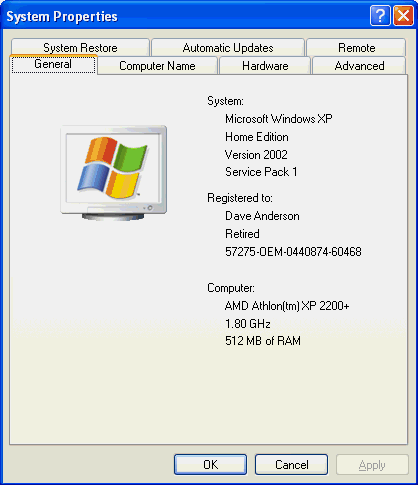The width and height of the screenshot is (418, 485).
Task: Click the Help question mark icon
Action: click(x=380, y=15)
